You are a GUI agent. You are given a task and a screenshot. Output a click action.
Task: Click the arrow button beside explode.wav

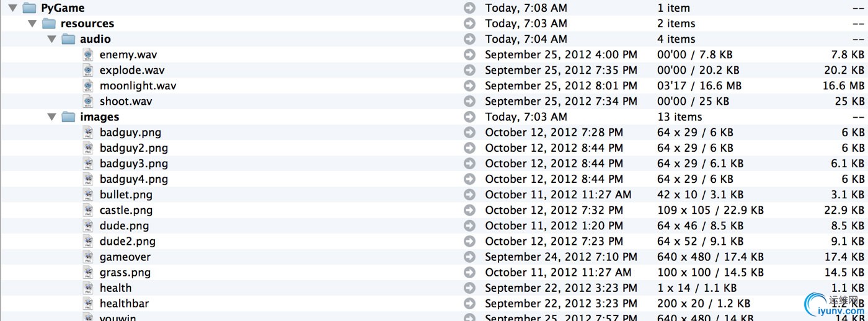pyautogui.click(x=469, y=70)
